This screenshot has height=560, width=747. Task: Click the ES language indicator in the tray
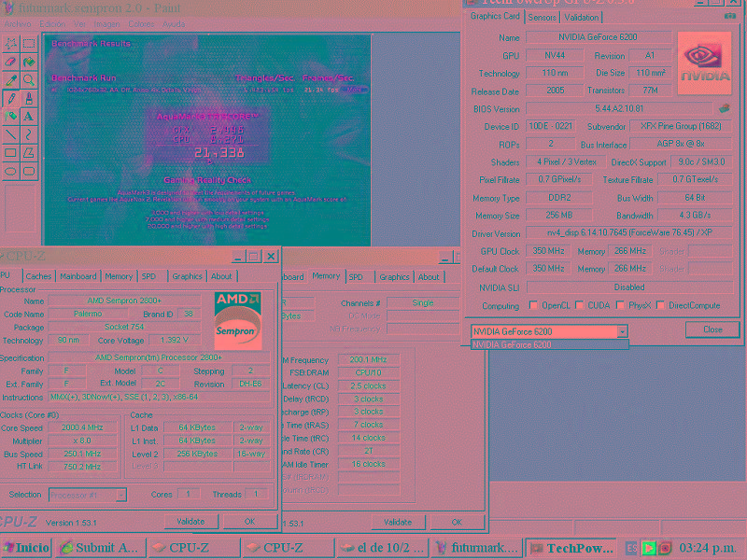[631, 548]
